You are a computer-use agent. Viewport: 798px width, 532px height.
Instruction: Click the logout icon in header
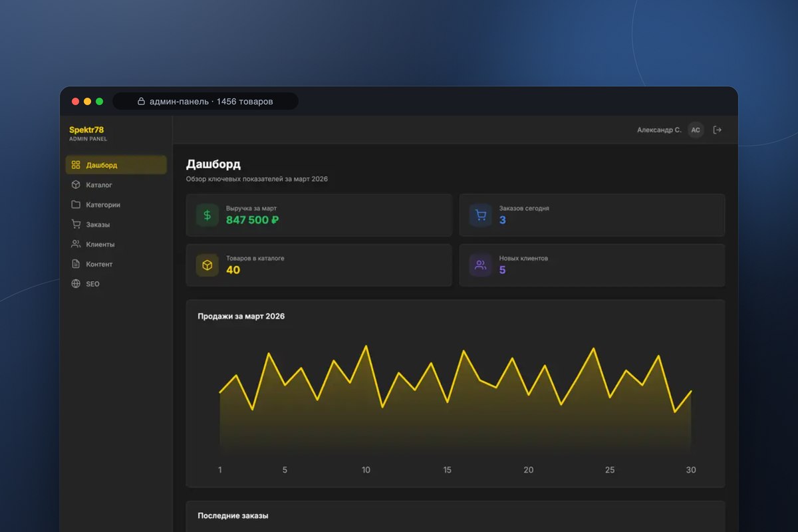click(718, 130)
